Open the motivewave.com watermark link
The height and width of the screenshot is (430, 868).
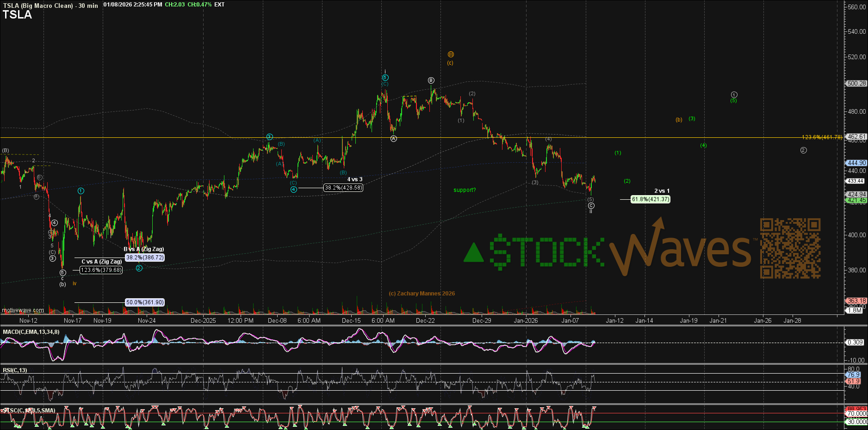pos(23,310)
